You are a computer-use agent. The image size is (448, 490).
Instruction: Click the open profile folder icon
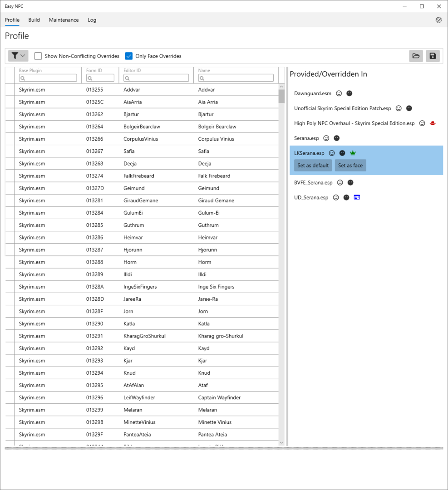(416, 56)
